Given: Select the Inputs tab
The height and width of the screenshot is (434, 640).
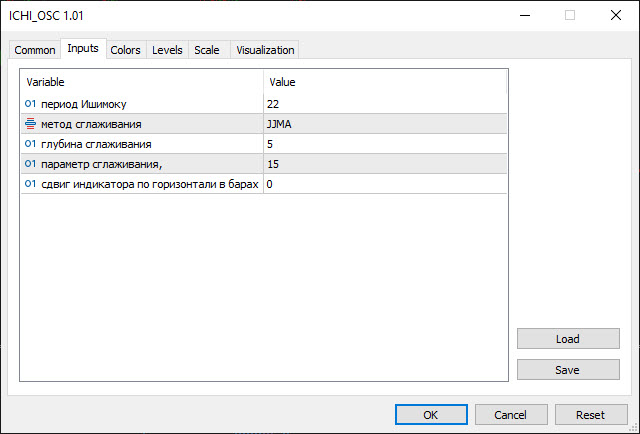Looking at the screenshot, I should click(83, 49).
